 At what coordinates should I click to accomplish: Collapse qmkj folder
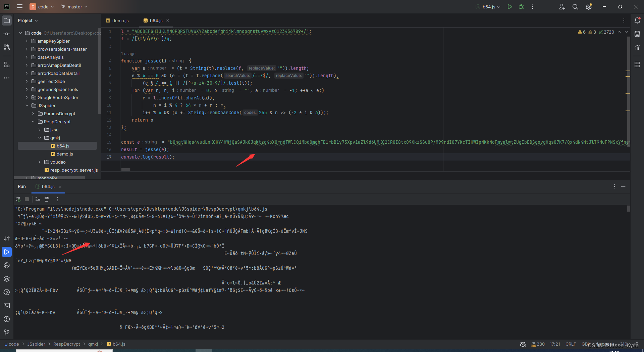point(40,138)
